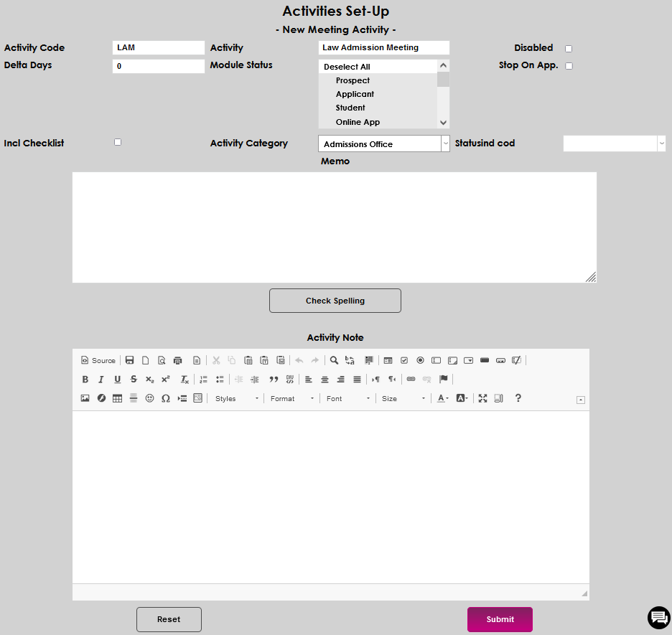The height and width of the screenshot is (635, 672).
Task: Click the Save icon in the editor toolbar
Action: click(x=129, y=360)
